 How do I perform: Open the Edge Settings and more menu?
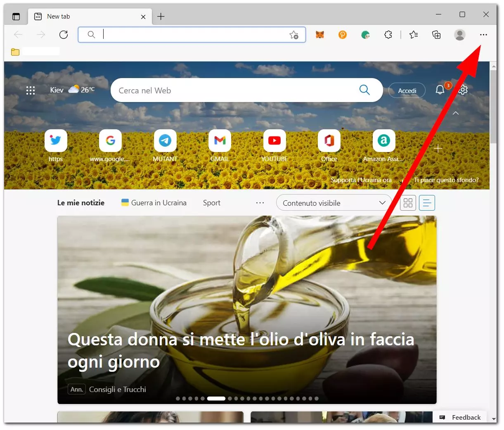pos(483,35)
